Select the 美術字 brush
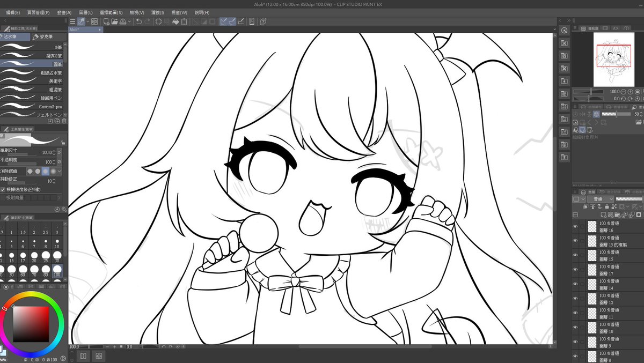Viewport: 644px width, 363px height. (x=32, y=81)
